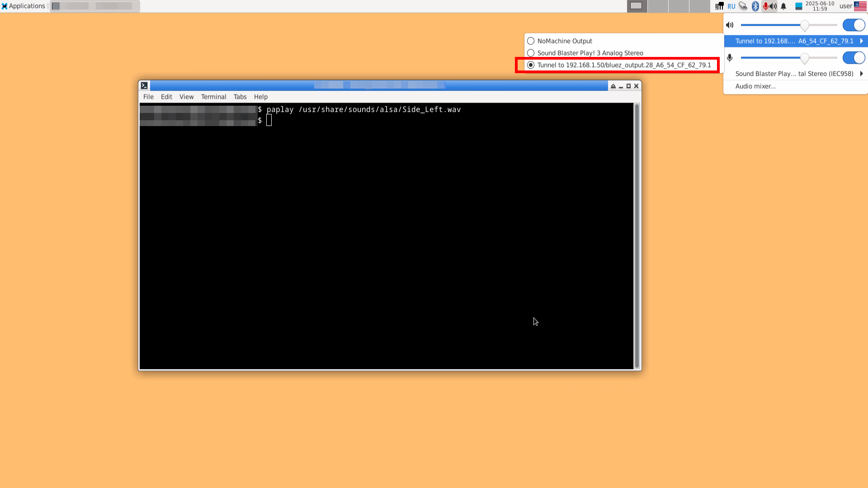This screenshot has width=868, height=488.
Task: Click the RU keyboard layout indicator
Action: [x=731, y=6]
